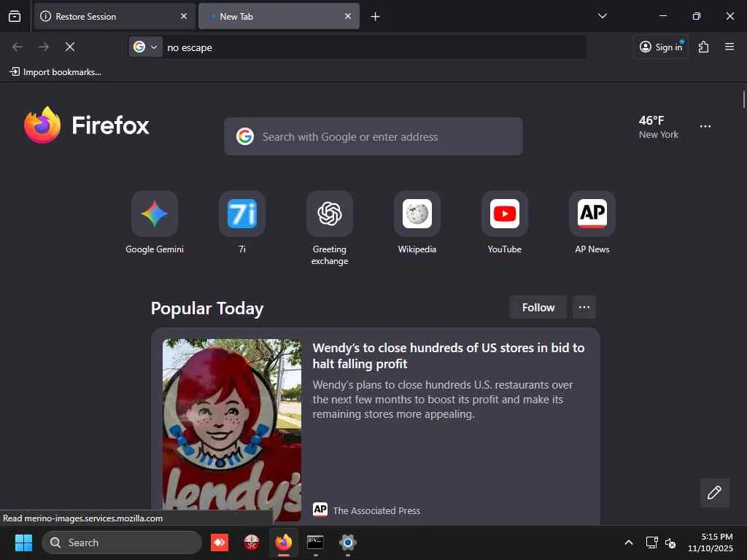Open the 46°F New York weather widget

tap(659, 127)
